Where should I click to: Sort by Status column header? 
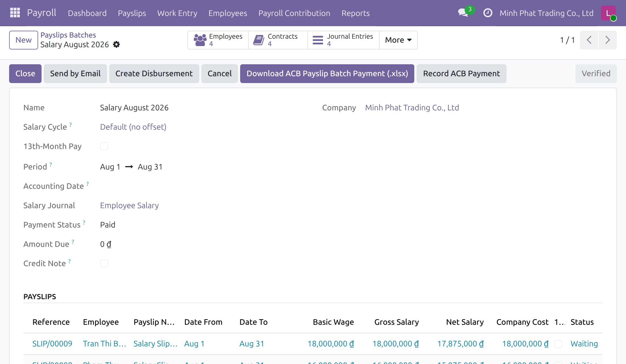tap(582, 322)
